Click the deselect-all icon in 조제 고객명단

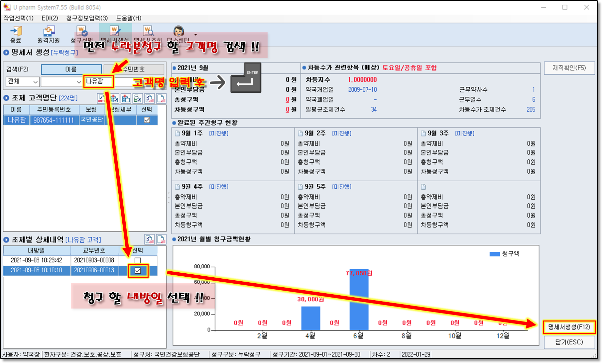coord(162,98)
